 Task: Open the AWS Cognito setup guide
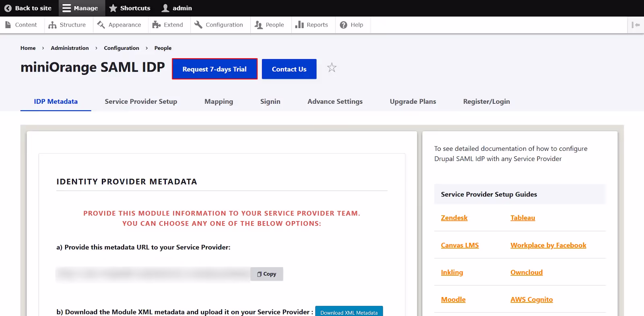click(531, 300)
